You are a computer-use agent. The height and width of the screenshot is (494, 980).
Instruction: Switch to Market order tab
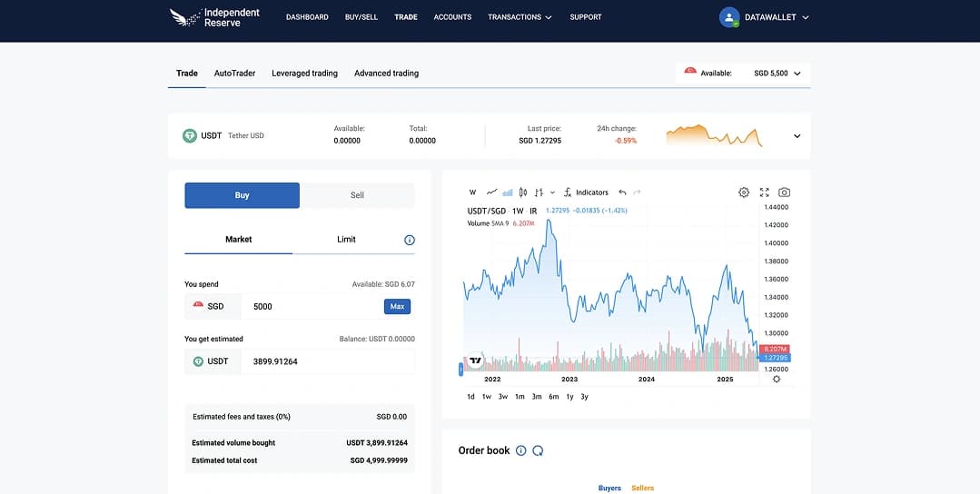point(238,240)
